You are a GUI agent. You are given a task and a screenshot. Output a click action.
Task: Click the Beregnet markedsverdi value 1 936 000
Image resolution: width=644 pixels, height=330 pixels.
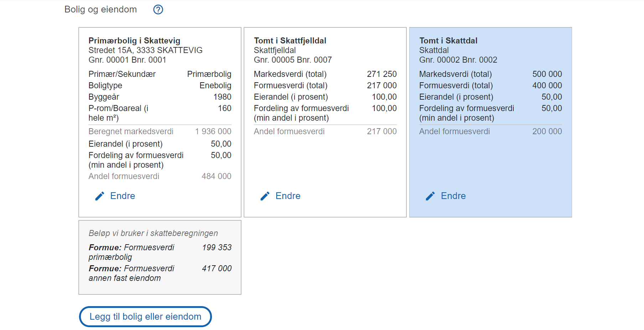point(213,131)
